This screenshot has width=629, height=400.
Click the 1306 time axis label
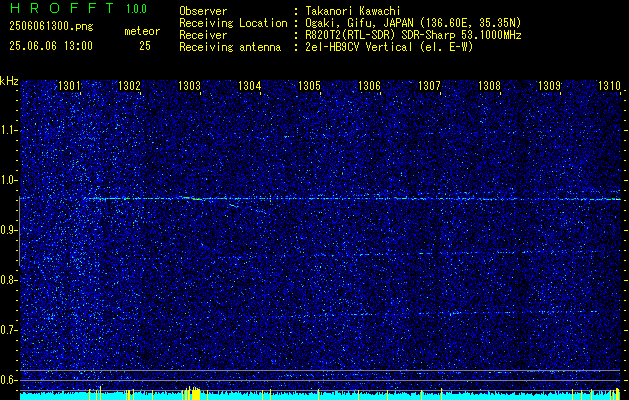[x=369, y=85]
